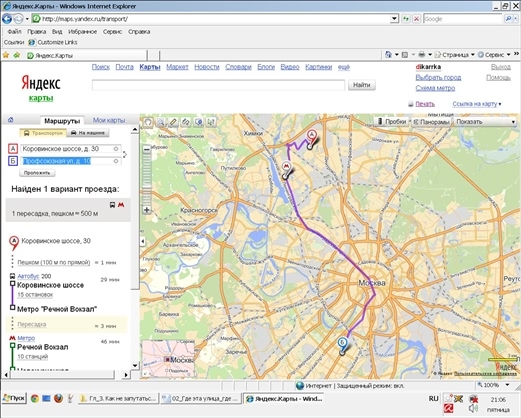The width and height of the screenshot is (521, 418).
Task: Select the ruler distance tool on map
Action: pyautogui.click(x=173, y=122)
